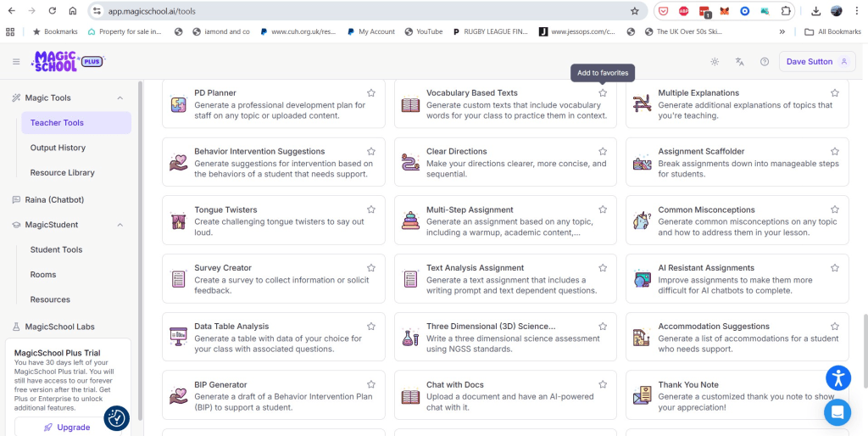The width and height of the screenshot is (868, 436).
Task: Collapse the MagicStudent sidebar section
Action: 120,225
